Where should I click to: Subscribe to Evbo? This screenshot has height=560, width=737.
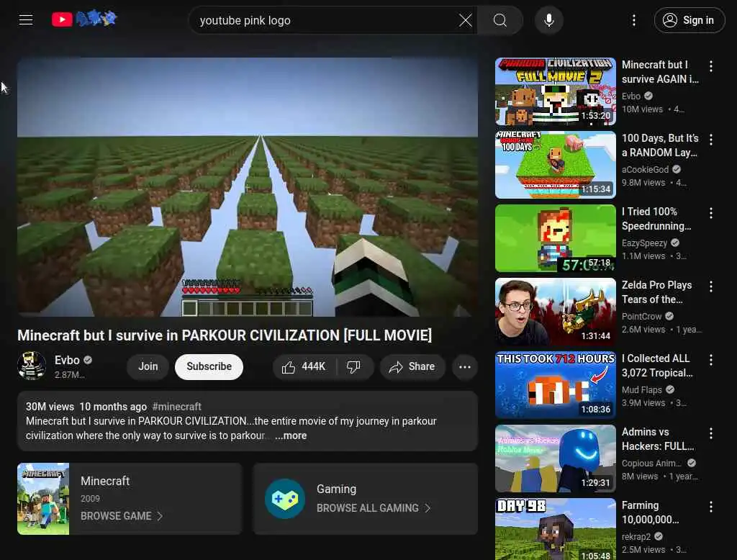[209, 366]
